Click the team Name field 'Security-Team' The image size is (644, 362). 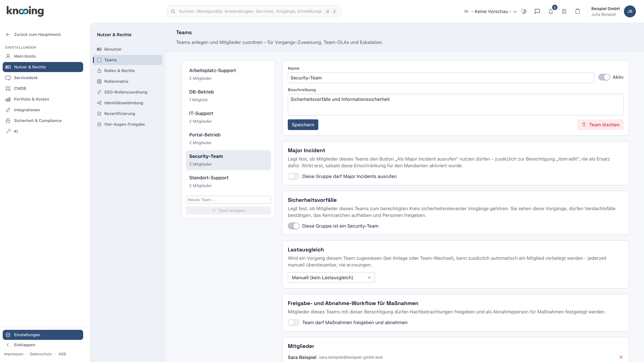[x=441, y=78]
